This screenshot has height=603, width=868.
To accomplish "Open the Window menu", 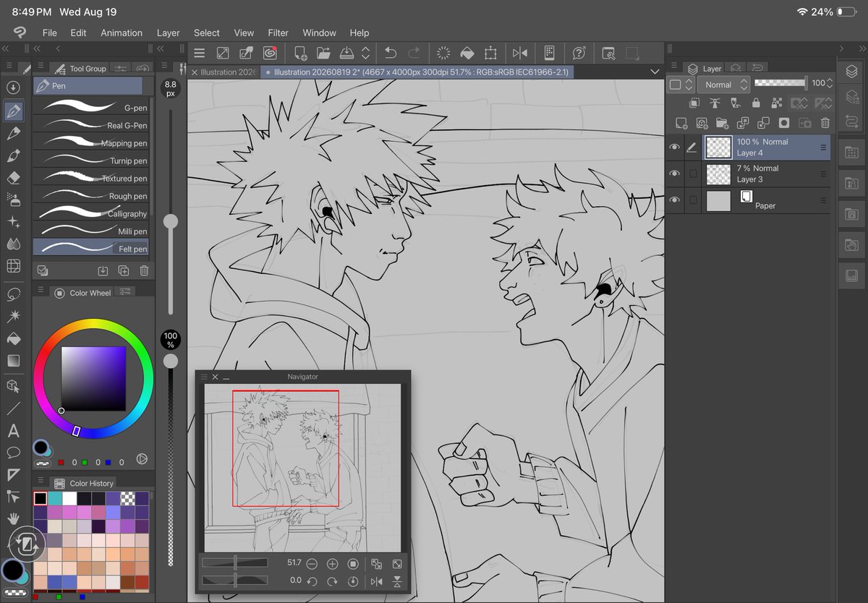I will [319, 33].
